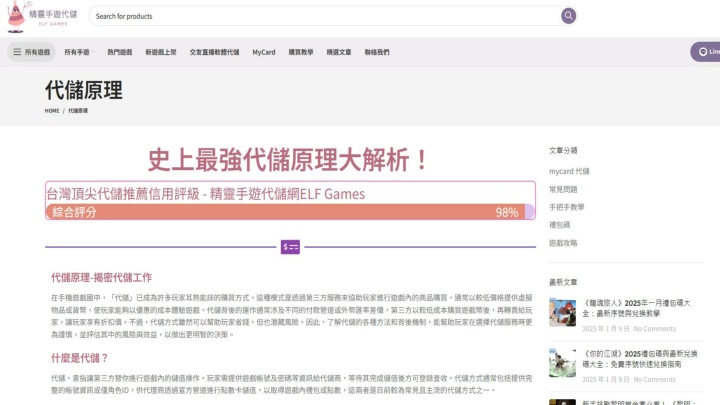
Task: Click the ELF Games logo
Action: click(42, 17)
